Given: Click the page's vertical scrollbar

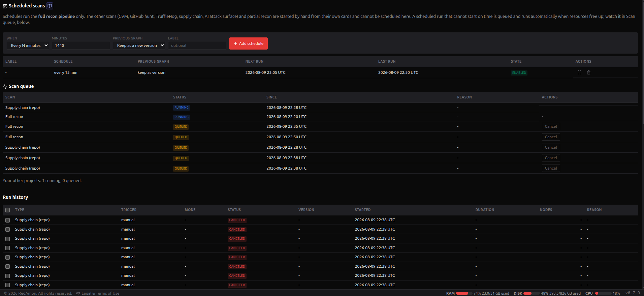Looking at the screenshot, I should click(x=643, y=62).
